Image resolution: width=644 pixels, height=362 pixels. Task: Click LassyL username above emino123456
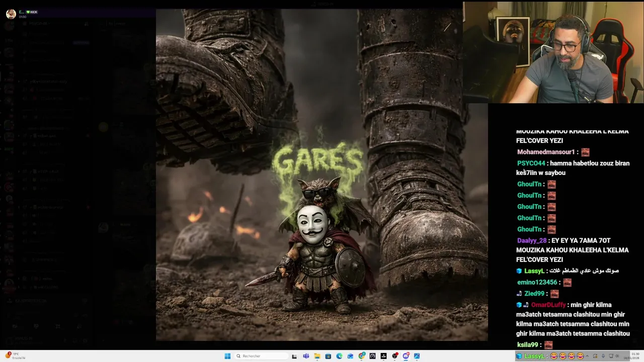click(534, 271)
